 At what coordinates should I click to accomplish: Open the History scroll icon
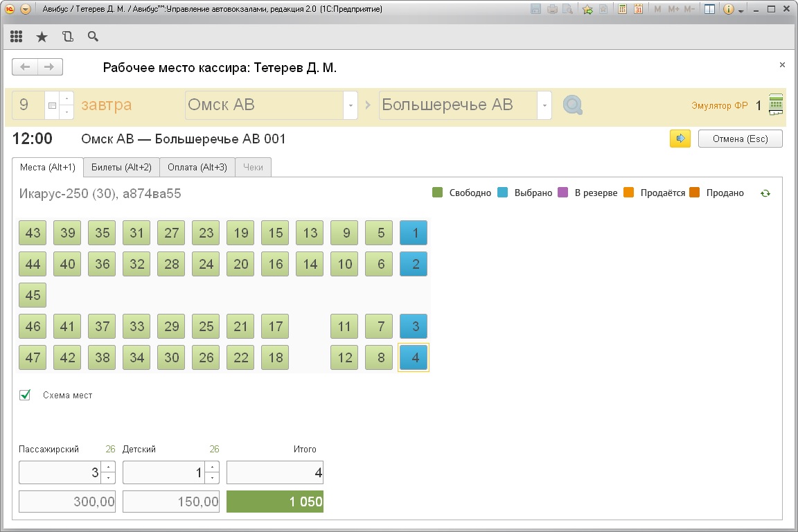tap(67, 37)
